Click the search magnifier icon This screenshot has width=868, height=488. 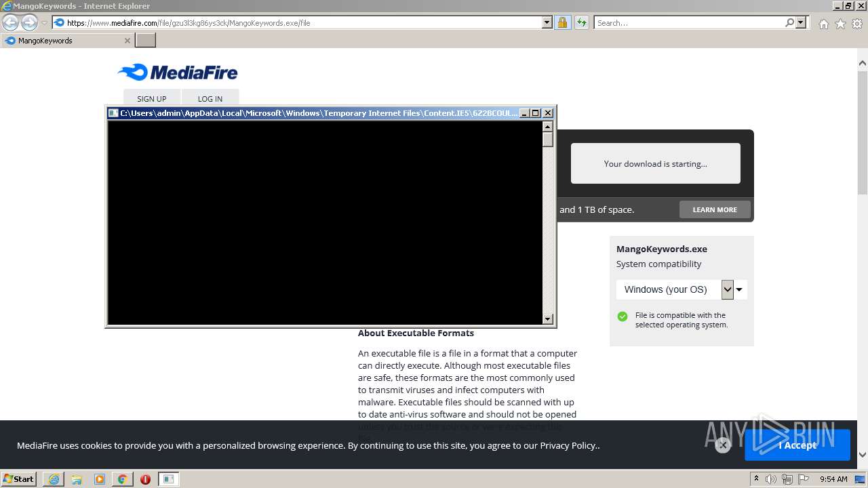(x=789, y=23)
